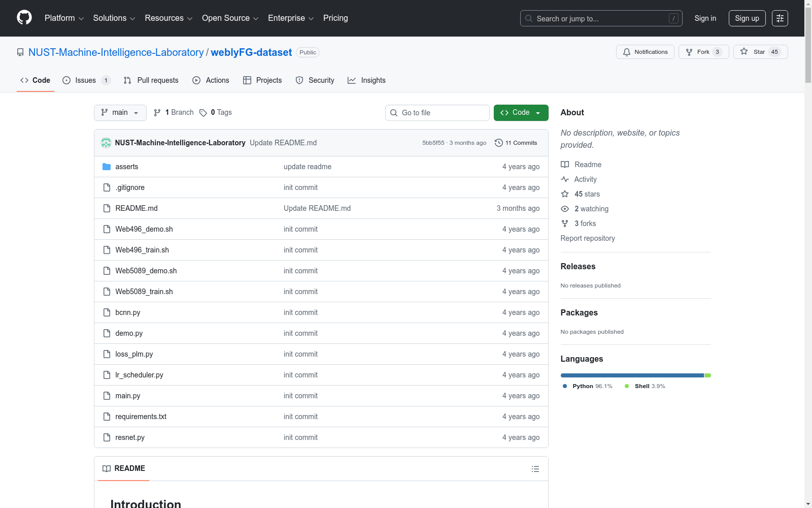The width and height of the screenshot is (812, 508).
Task: Open the header command palette icon button
Action: [x=780, y=18]
